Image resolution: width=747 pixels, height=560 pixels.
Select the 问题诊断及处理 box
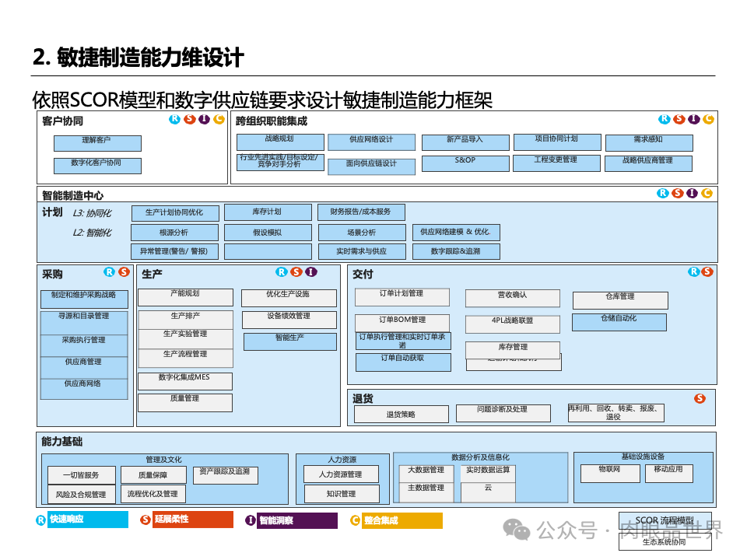tap(503, 413)
